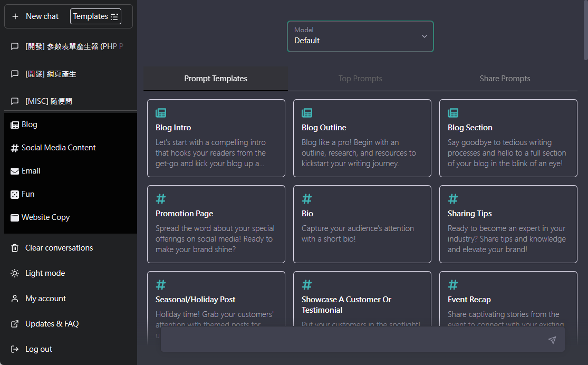Switch to the Top Prompts tab
The height and width of the screenshot is (365, 588).
point(360,79)
